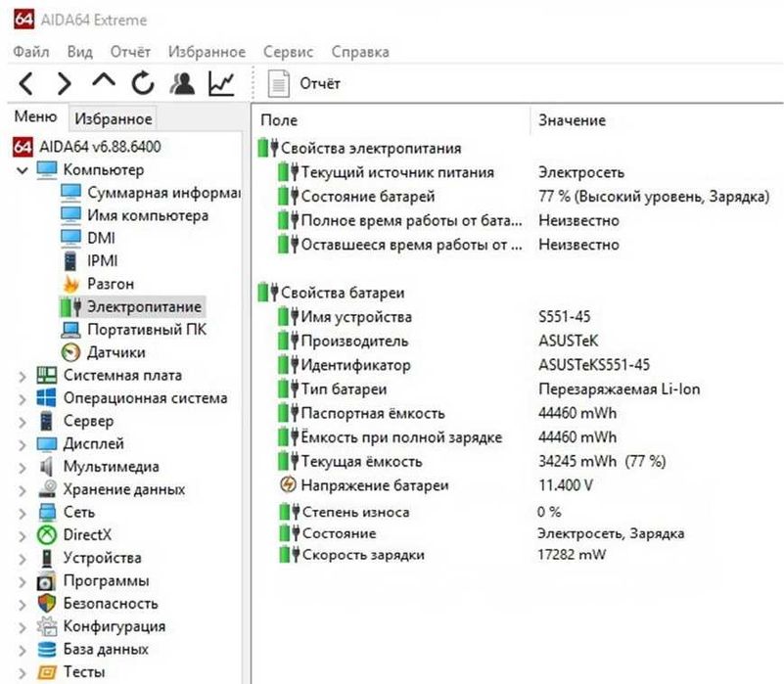This screenshot has height=684, width=784.
Task: Click the Компьютер monitor icon
Action: click(x=47, y=170)
